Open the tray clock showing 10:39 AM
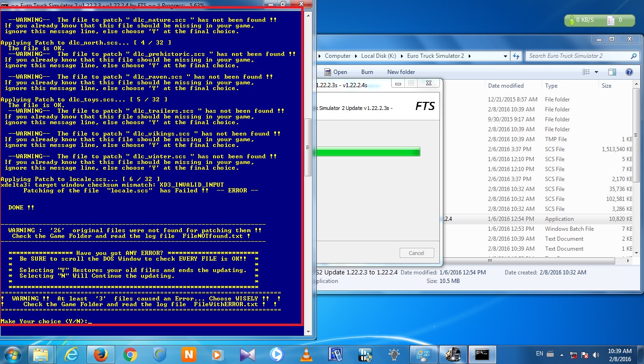The height and width of the screenshot is (364, 644). tap(619, 355)
